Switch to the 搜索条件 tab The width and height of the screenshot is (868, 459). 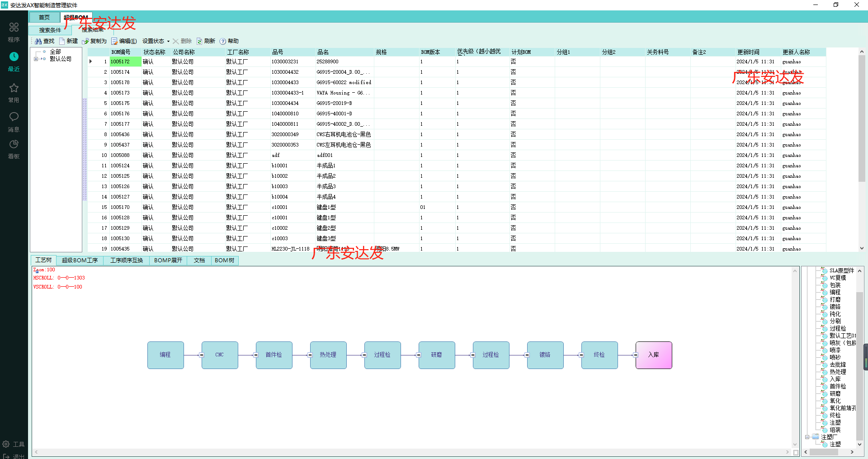click(50, 30)
